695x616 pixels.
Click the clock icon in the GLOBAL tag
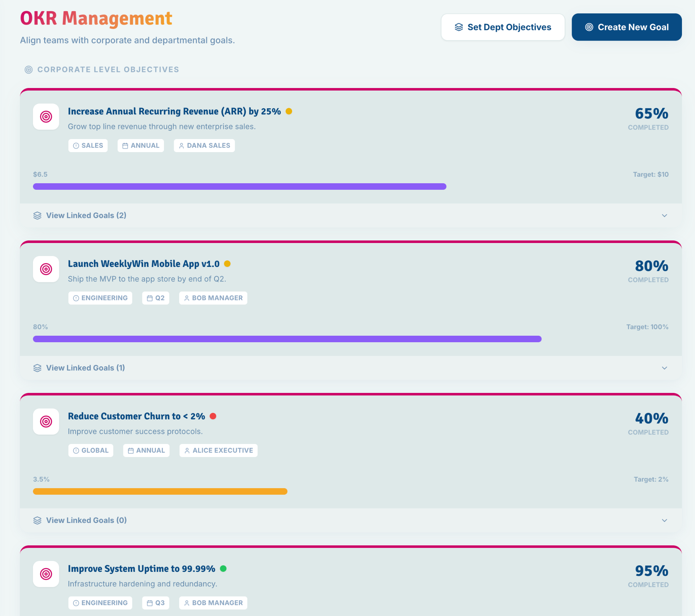tap(76, 451)
